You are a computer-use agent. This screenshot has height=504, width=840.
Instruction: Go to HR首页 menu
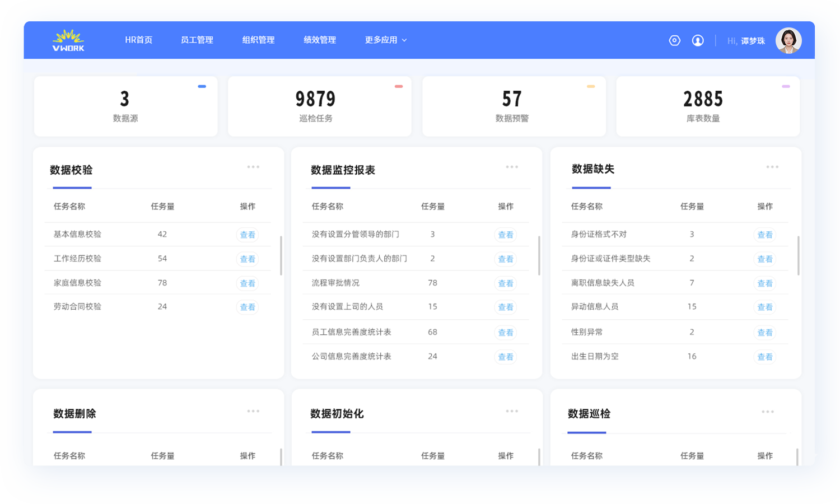click(138, 40)
